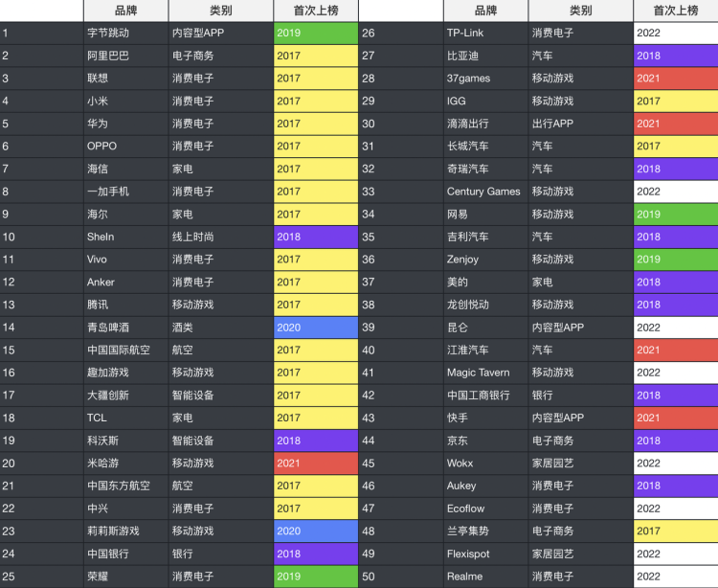Select the 中国国际航空 brand cell
718x588 pixels.
pyautogui.click(x=126, y=350)
